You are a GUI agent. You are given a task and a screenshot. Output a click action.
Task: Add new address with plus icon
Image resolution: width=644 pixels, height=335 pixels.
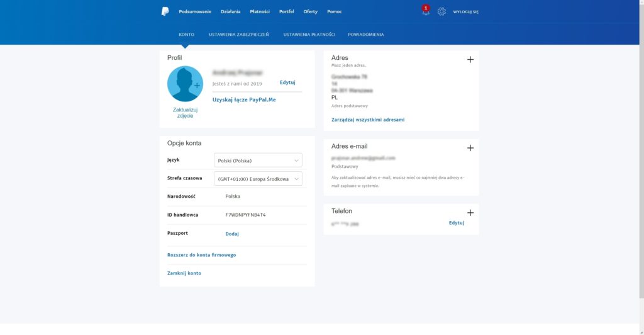(x=470, y=59)
